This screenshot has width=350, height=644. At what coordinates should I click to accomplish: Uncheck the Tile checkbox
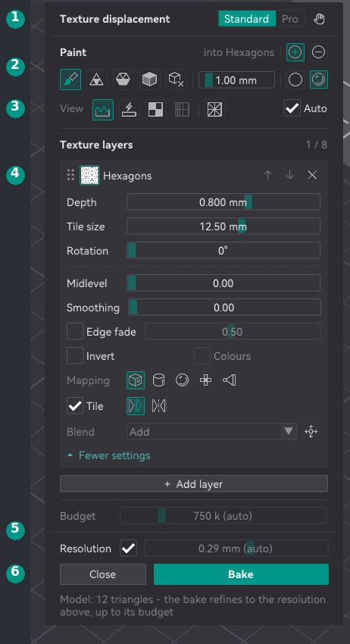pyautogui.click(x=75, y=406)
